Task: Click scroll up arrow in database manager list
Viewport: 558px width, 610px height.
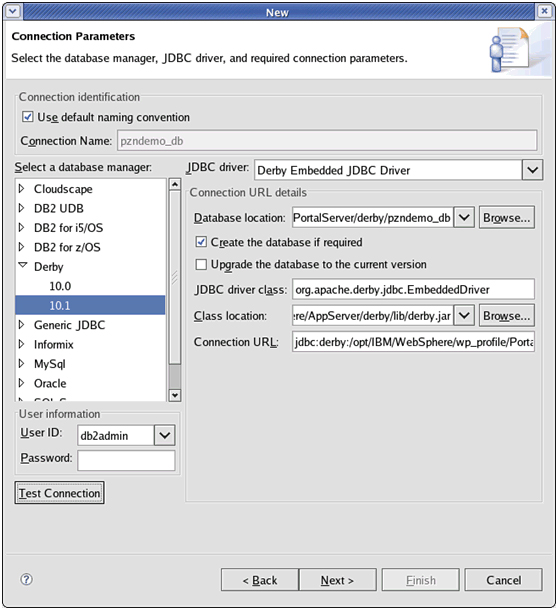Action: pos(175,184)
